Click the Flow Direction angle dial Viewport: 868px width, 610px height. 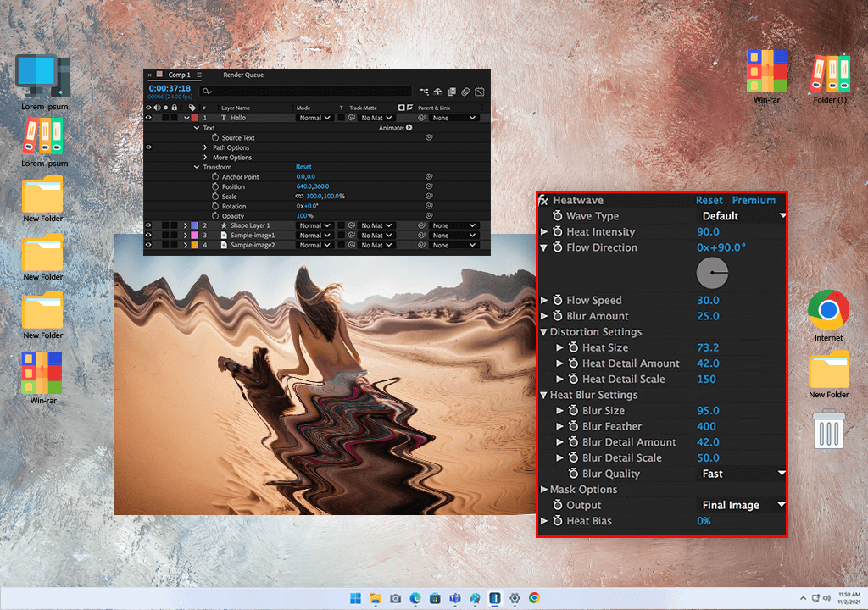[712, 273]
